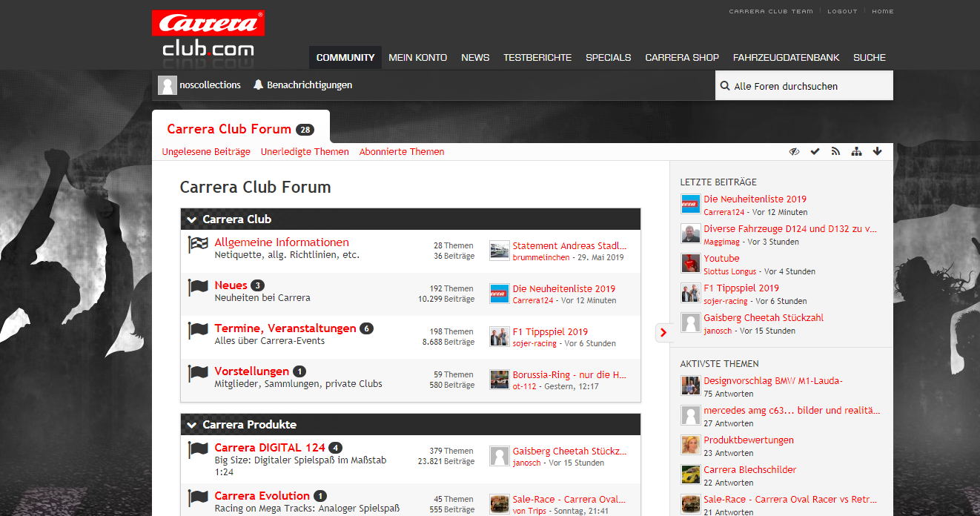Image resolution: width=980 pixels, height=516 pixels.
Task: Mark all forums read checkmark icon
Action: click(815, 151)
